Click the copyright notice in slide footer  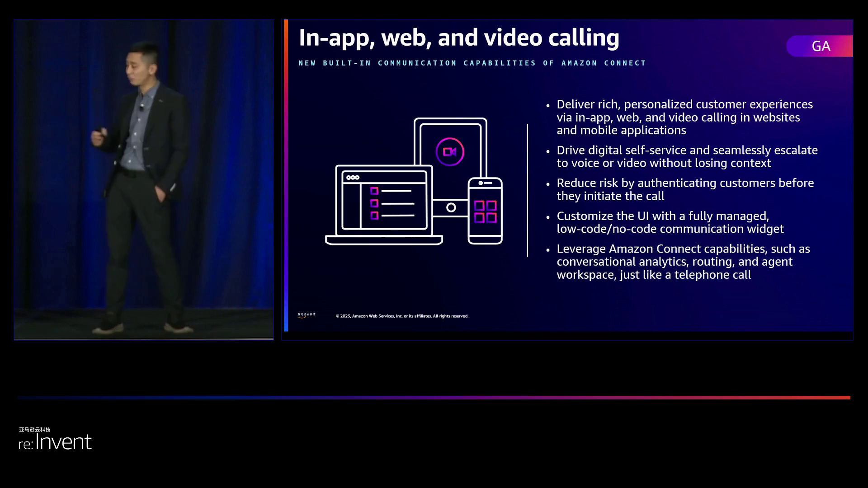point(401,316)
